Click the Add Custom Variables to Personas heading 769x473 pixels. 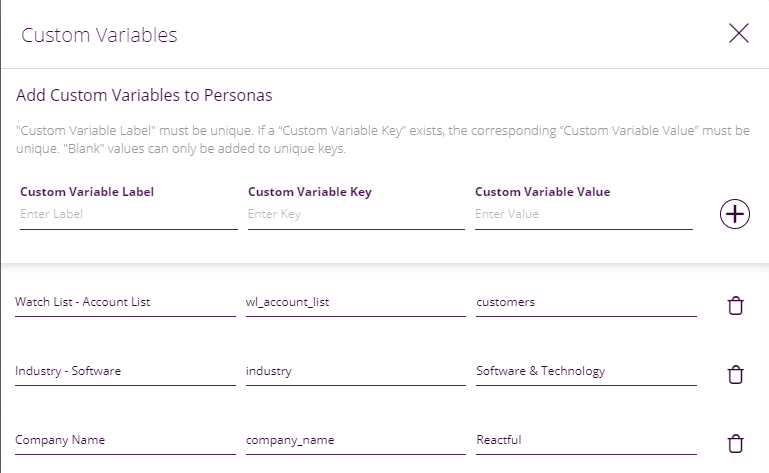[144, 95]
